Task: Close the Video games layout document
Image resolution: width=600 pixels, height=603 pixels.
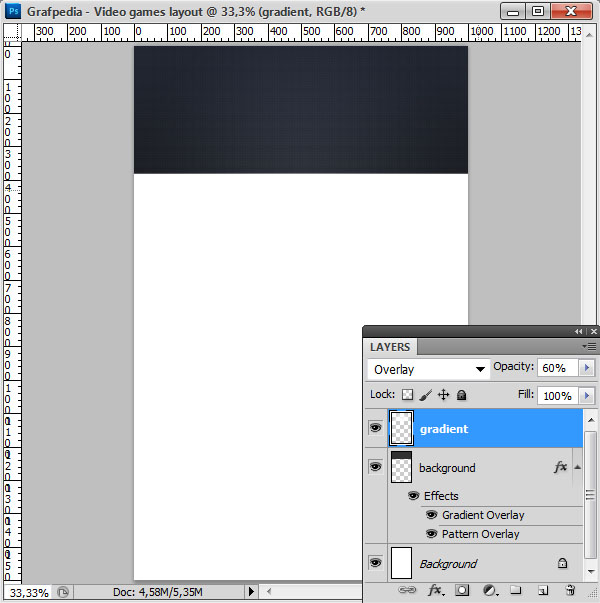Action: [571, 11]
